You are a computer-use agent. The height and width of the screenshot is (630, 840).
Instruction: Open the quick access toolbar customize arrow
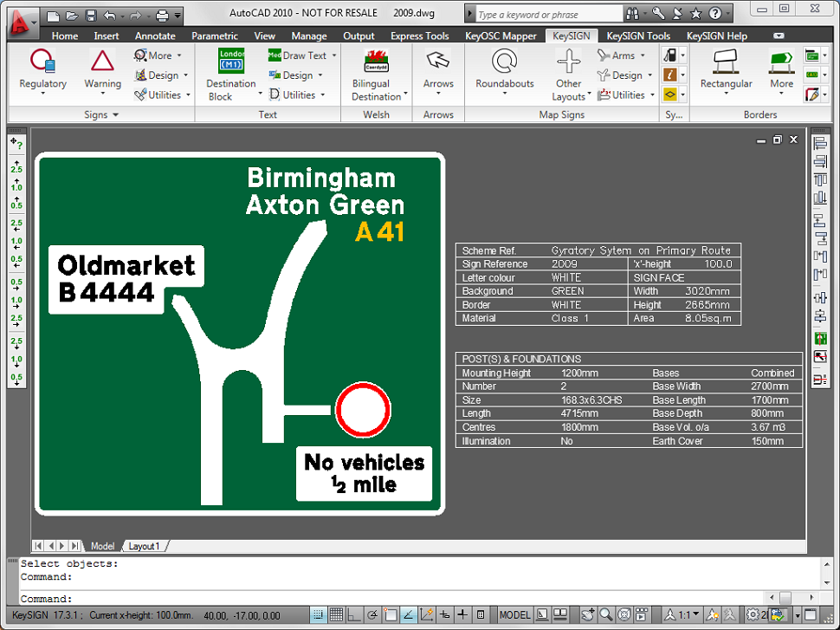(x=178, y=16)
